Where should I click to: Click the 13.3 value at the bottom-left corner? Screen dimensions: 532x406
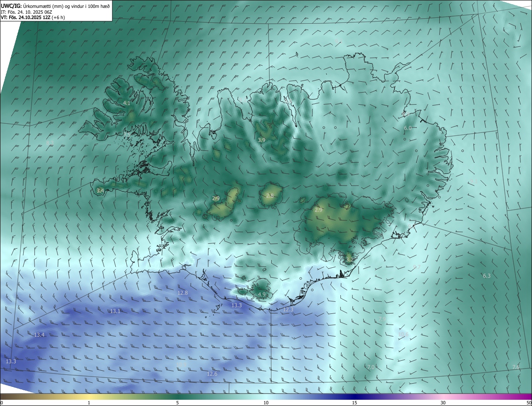coord(11,362)
